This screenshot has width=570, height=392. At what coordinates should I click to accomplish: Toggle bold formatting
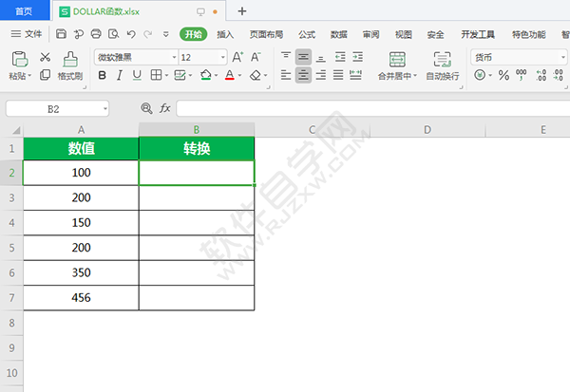click(103, 75)
